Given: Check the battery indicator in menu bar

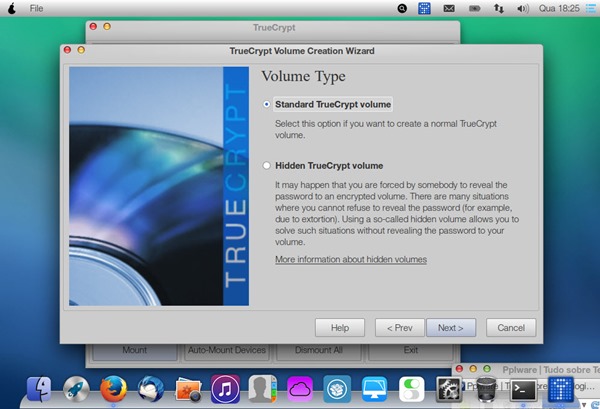Looking at the screenshot, I should pyautogui.click(x=474, y=8).
